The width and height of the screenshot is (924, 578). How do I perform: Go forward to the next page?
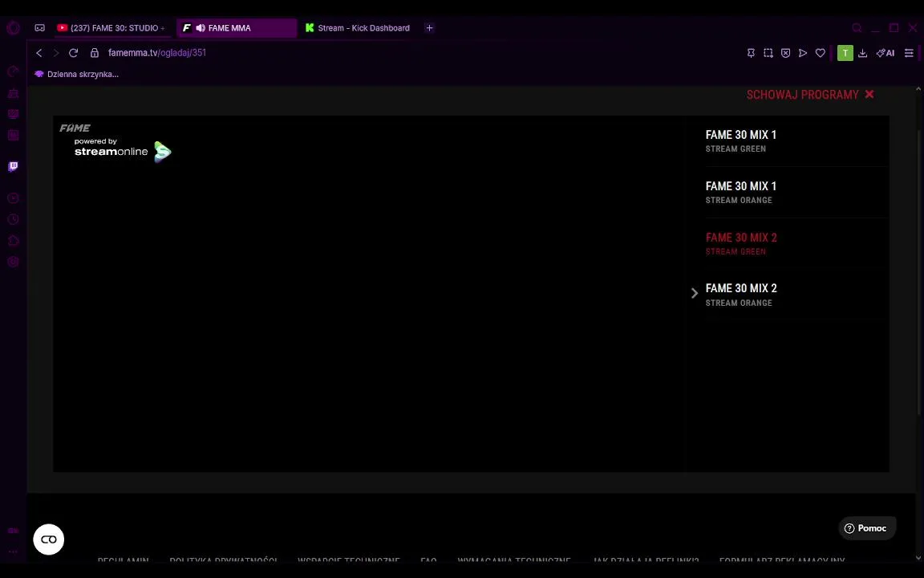click(56, 52)
